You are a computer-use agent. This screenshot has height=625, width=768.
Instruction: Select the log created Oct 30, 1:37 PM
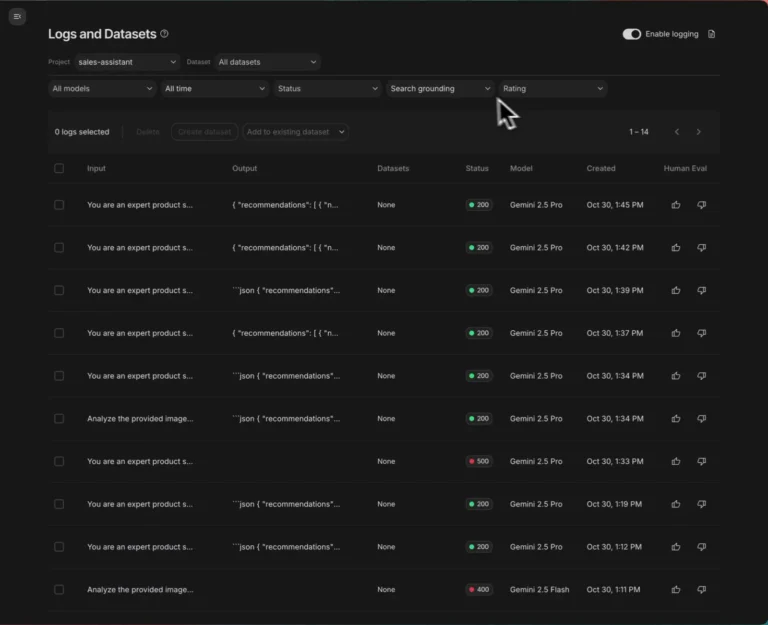59,333
